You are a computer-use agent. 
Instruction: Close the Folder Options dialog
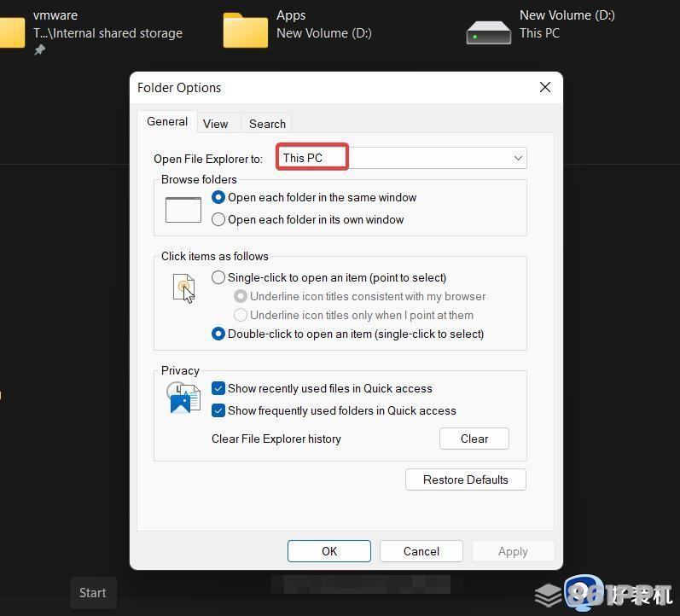click(545, 87)
